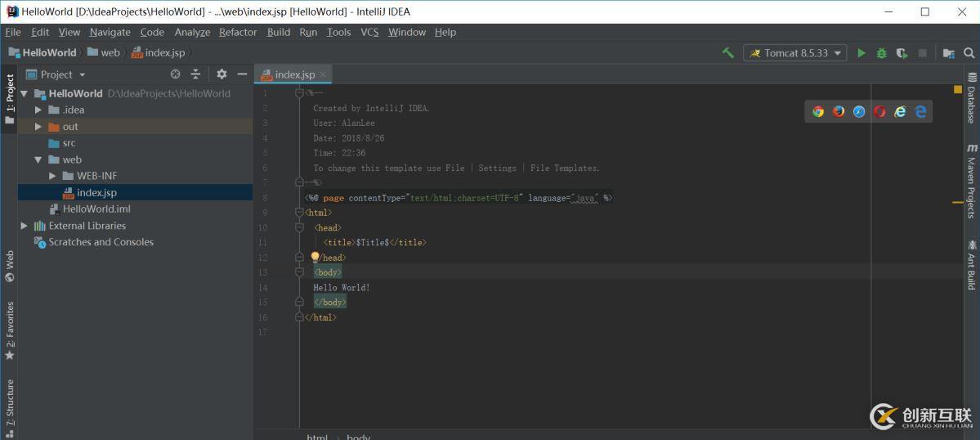The height and width of the screenshot is (440, 980).
Task: Open the Build menu
Action: (x=279, y=33)
